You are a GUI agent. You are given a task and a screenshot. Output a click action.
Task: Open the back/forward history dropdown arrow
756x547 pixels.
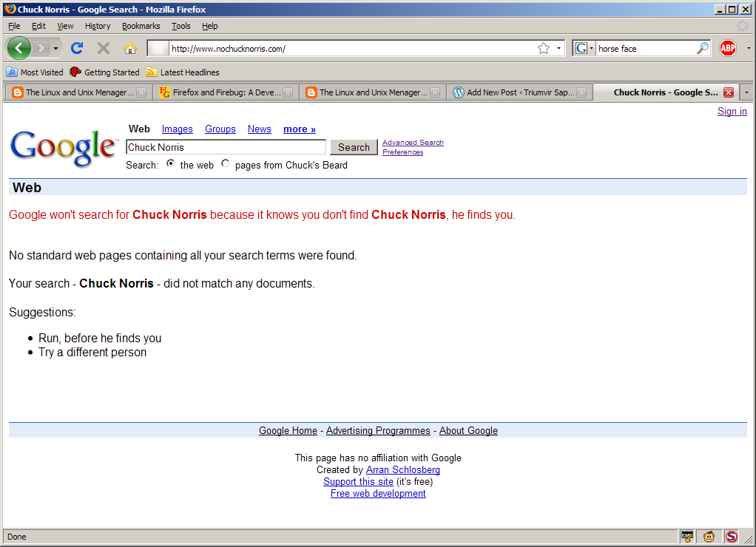coord(55,48)
